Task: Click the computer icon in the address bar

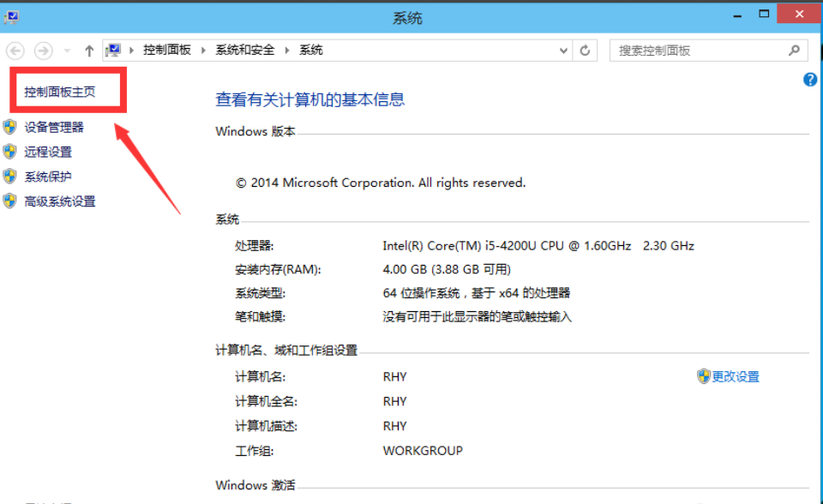Action: 114,51
